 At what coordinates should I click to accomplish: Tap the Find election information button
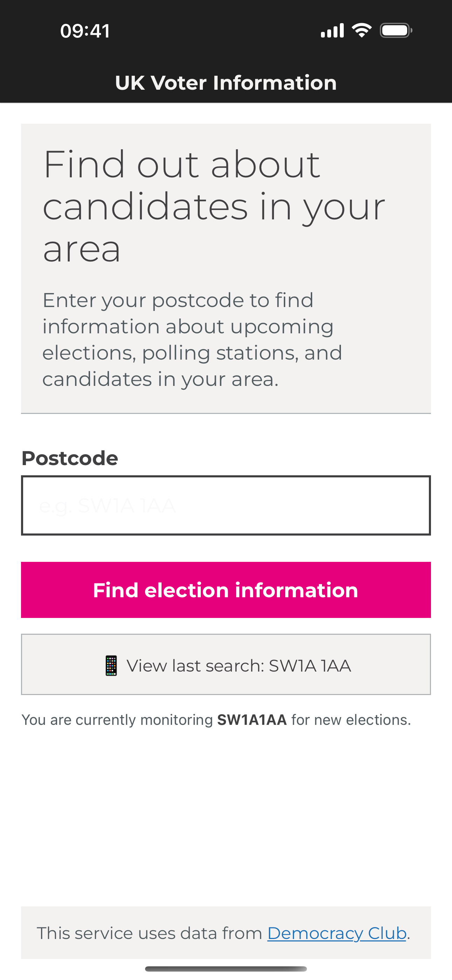coord(226,590)
